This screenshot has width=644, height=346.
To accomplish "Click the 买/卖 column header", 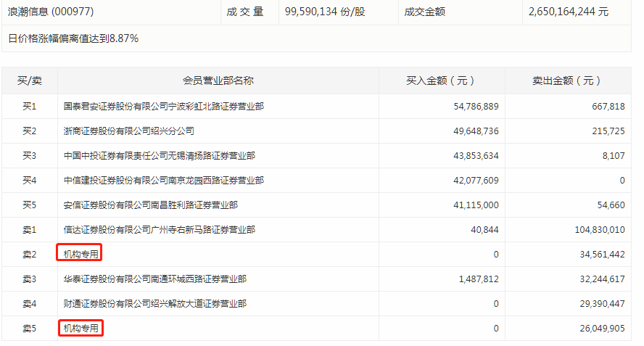I will point(30,81).
